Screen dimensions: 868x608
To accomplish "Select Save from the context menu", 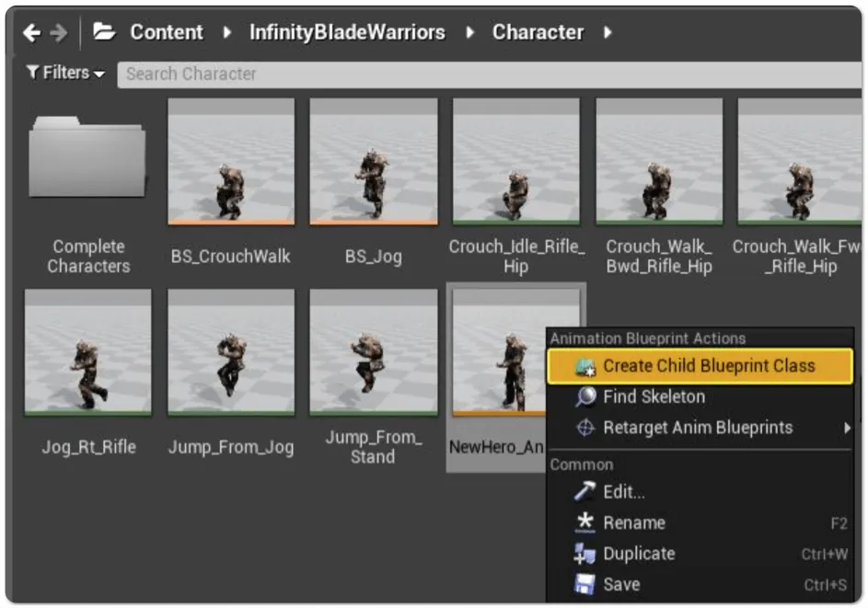I will point(700,585).
